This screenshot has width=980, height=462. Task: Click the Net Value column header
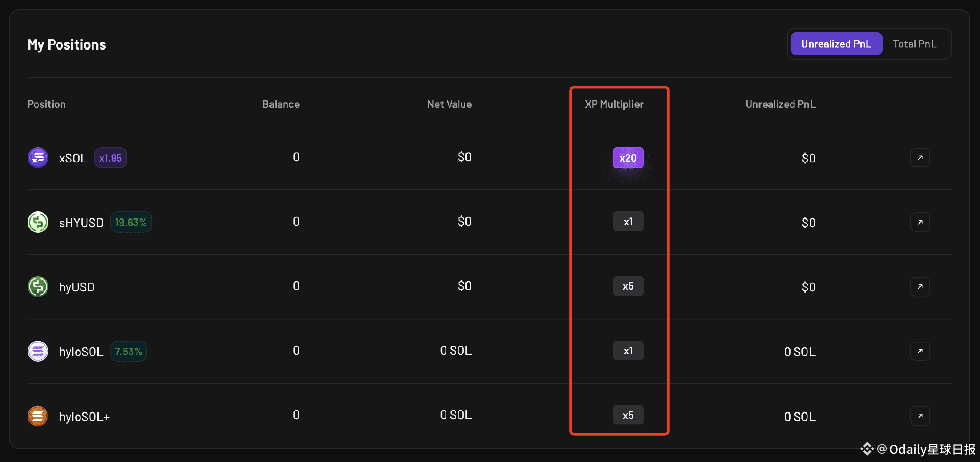tap(449, 104)
